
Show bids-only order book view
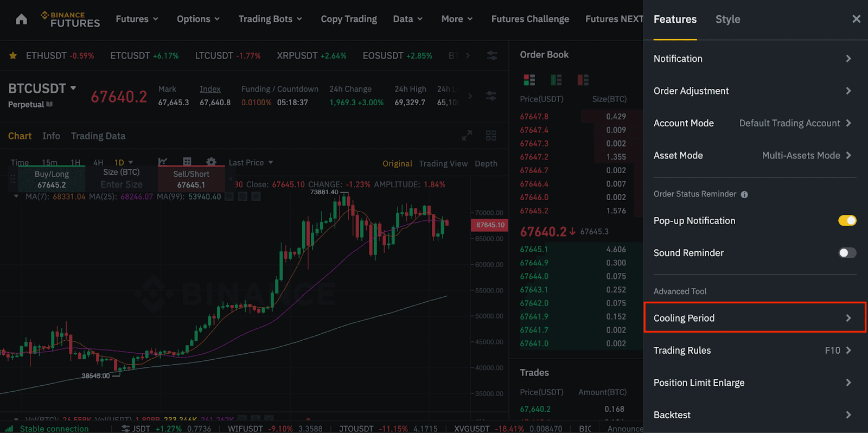click(x=556, y=80)
